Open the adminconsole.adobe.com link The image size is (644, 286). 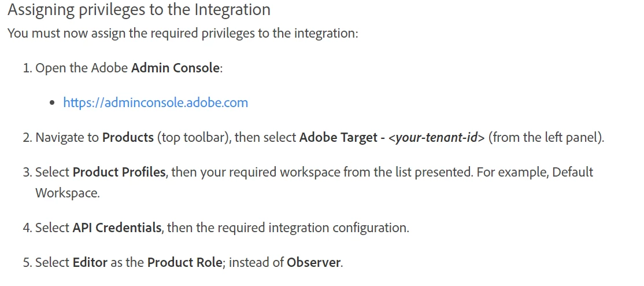[156, 102]
